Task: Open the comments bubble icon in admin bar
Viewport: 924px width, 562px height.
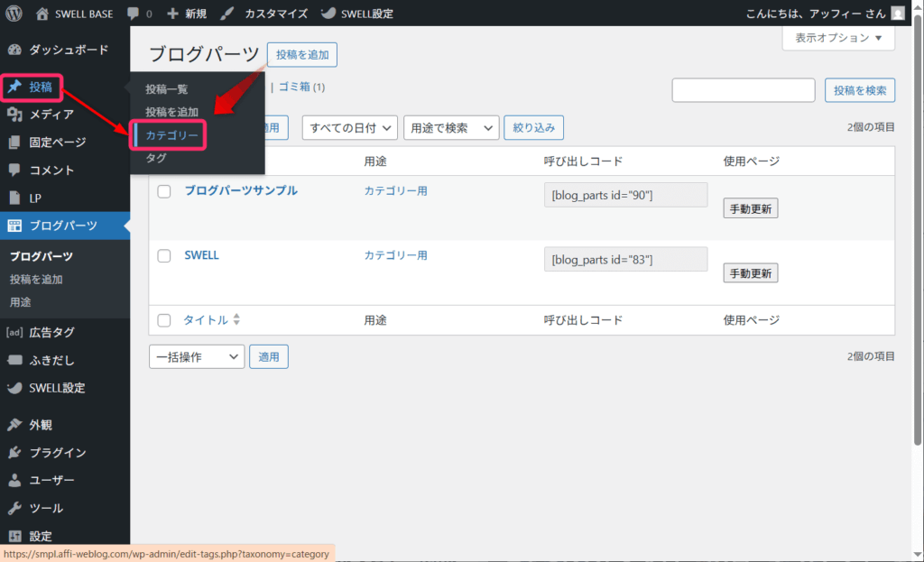Action: [134, 14]
